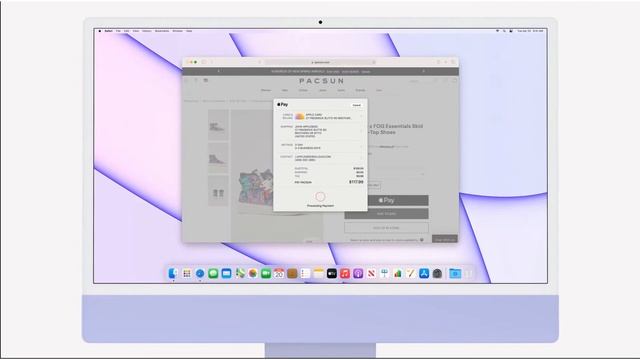Viewport: 640px width, 360px height.
Task: Click the Safari compass icon in dock
Action: coord(200,273)
